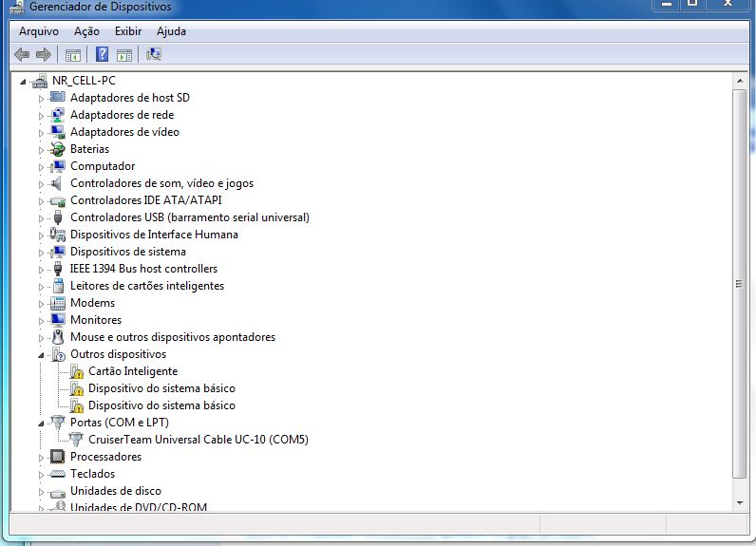
Task: Click the Dispositivos de Interface Humana icon
Action: [57, 235]
